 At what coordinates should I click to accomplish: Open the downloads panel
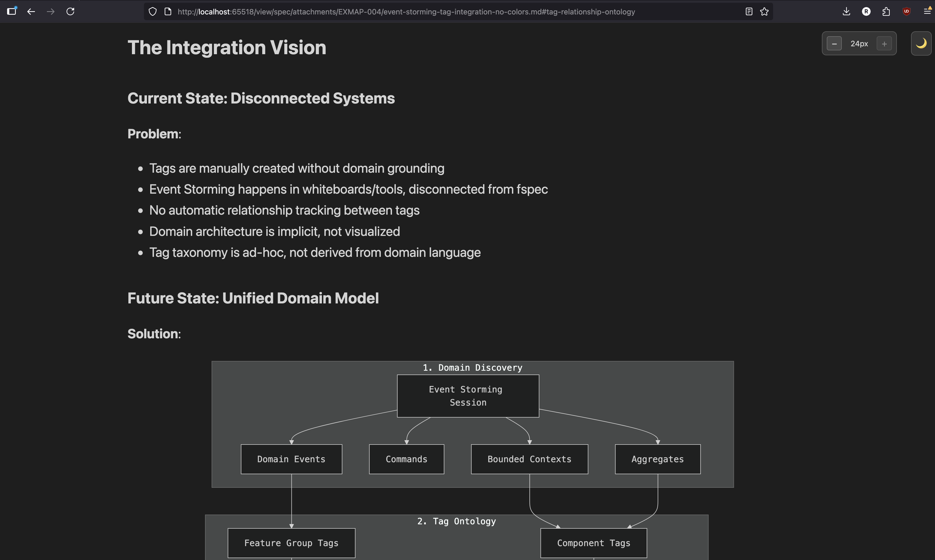point(846,12)
